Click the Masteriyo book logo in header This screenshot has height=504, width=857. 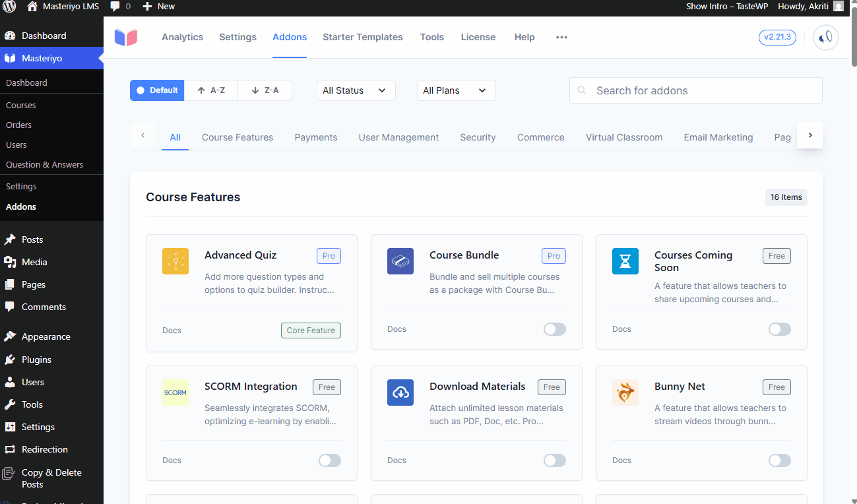[125, 37]
